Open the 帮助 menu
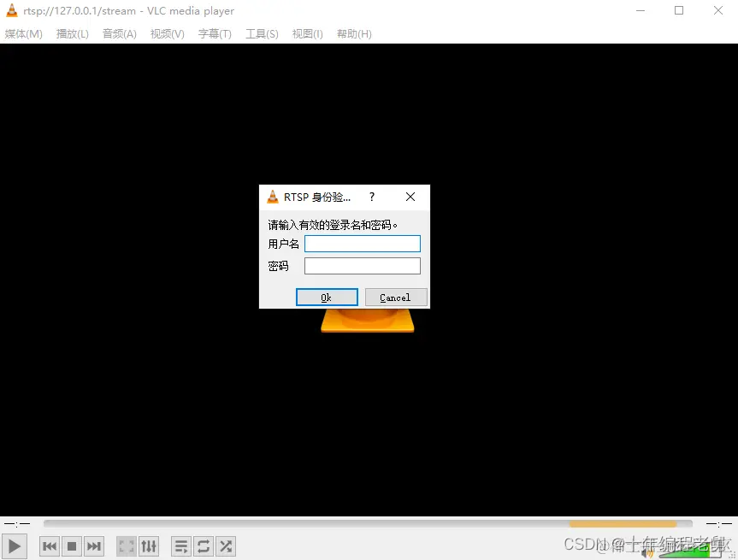The image size is (738, 560). (x=353, y=33)
